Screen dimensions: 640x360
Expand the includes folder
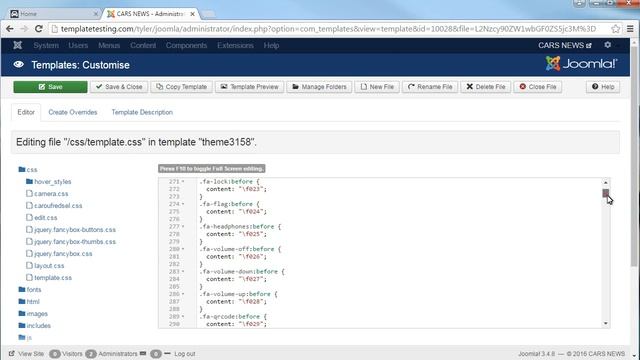pyautogui.click(x=35, y=326)
